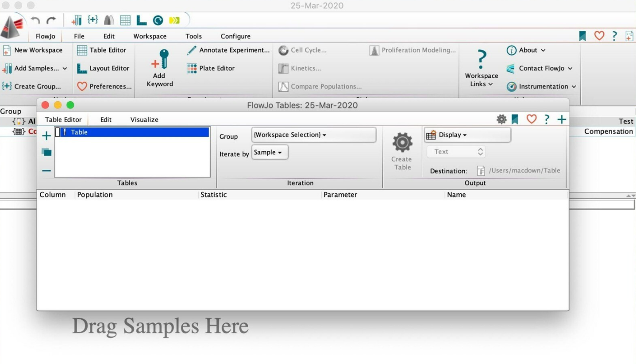The width and height of the screenshot is (636, 364).
Task: Click New Workspace button
Action: (33, 50)
